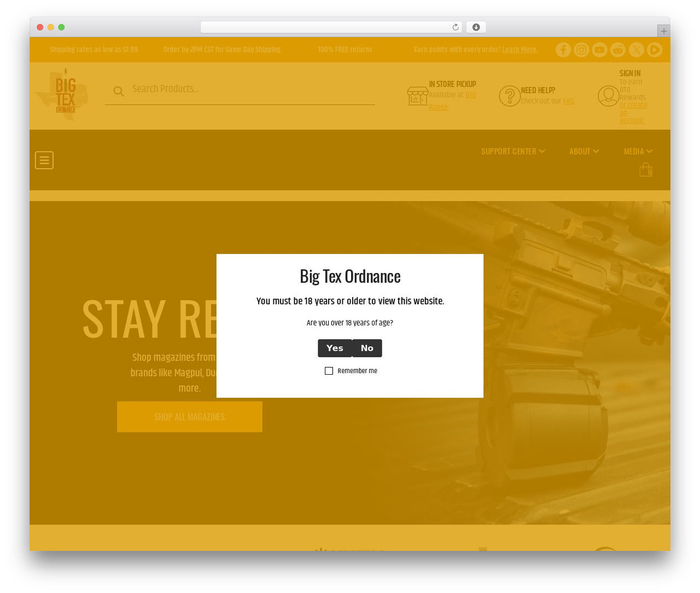Click the browser download icon

476,27
